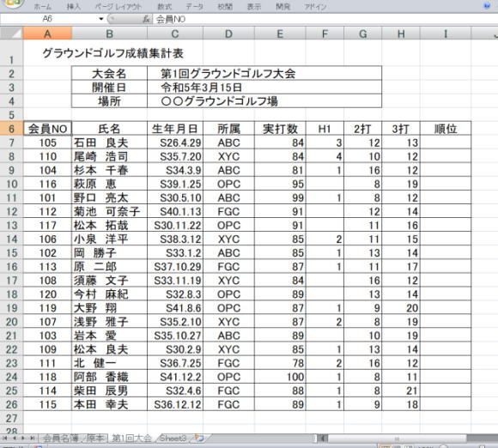The width and height of the screenshot is (498, 448).
Task: Open the データ ribbon tab
Action: (x=194, y=7)
